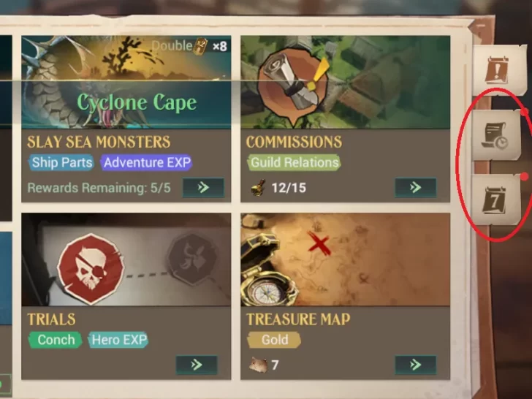Image resolution: width=532 pixels, height=399 pixels.
Task: Select the Adventure EXP reward tag
Action: [x=147, y=162]
